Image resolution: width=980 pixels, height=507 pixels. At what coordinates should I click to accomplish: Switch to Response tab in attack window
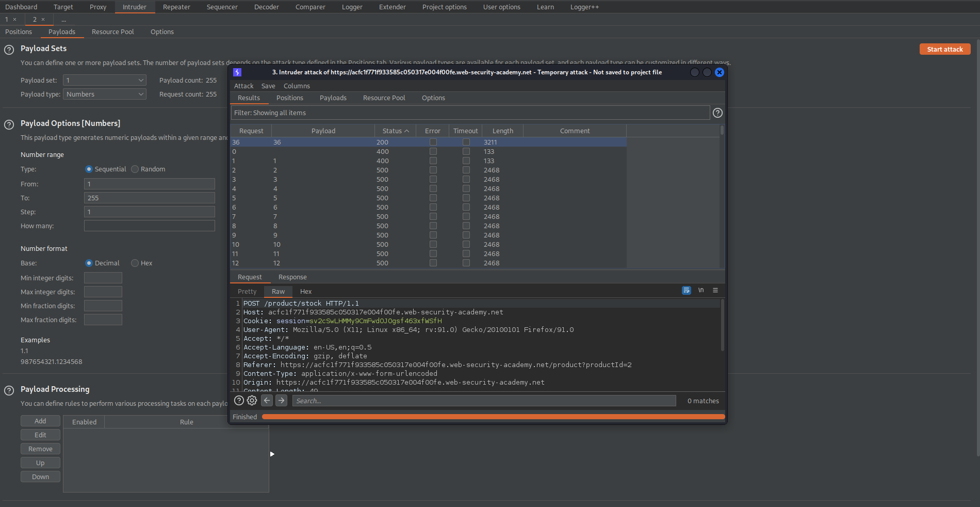pos(292,277)
